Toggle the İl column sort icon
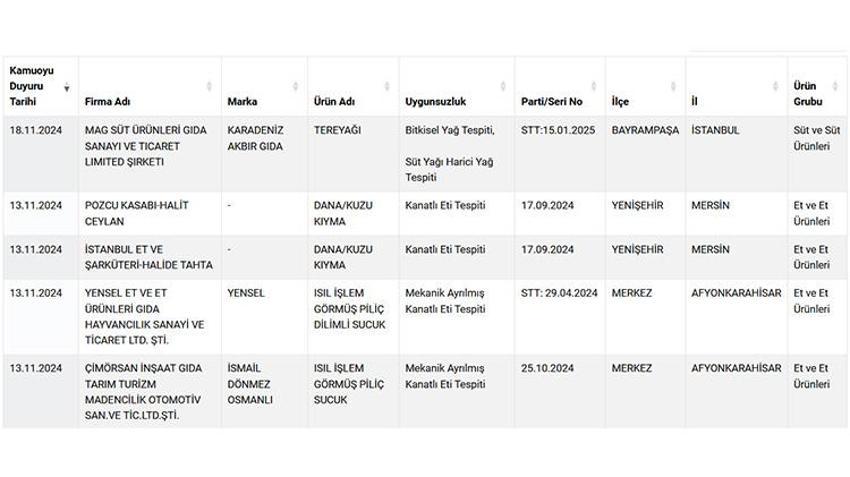The width and height of the screenshot is (850, 477). click(x=775, y=86)
